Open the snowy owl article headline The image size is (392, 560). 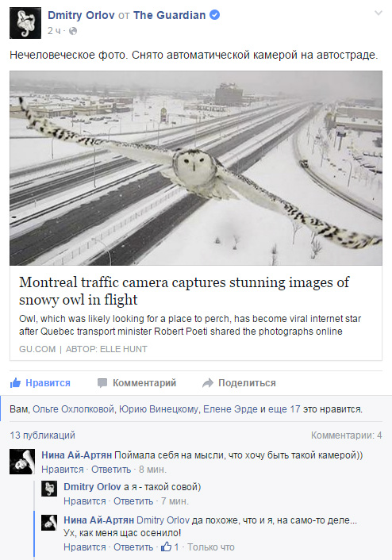184,291
